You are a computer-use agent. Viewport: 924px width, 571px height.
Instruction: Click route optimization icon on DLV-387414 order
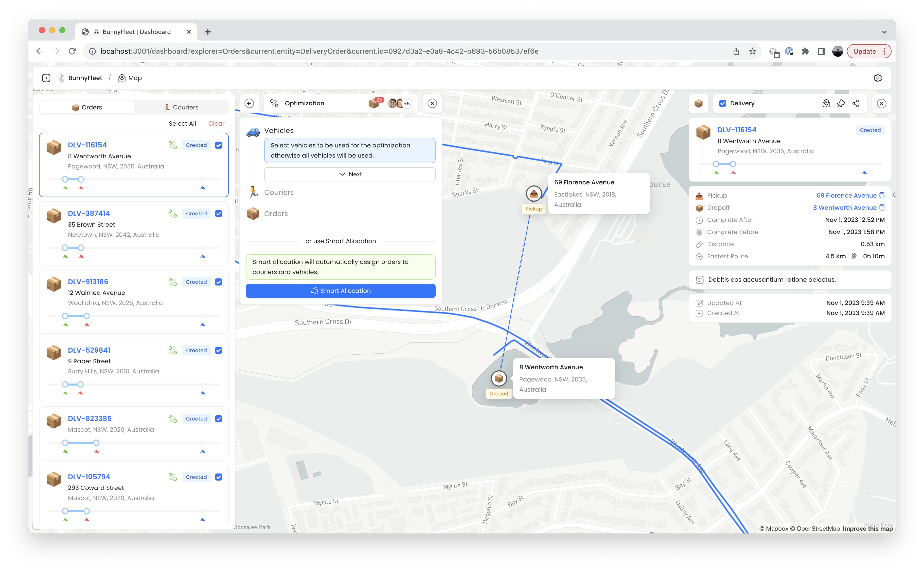173,213
